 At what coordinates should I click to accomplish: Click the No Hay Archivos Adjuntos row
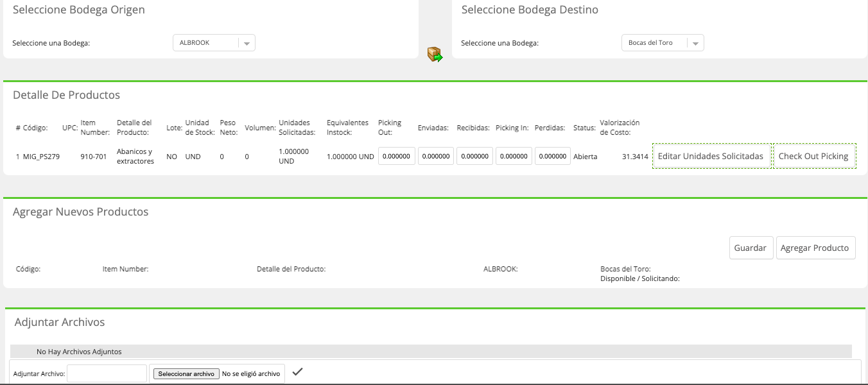(x=431, y=352)
